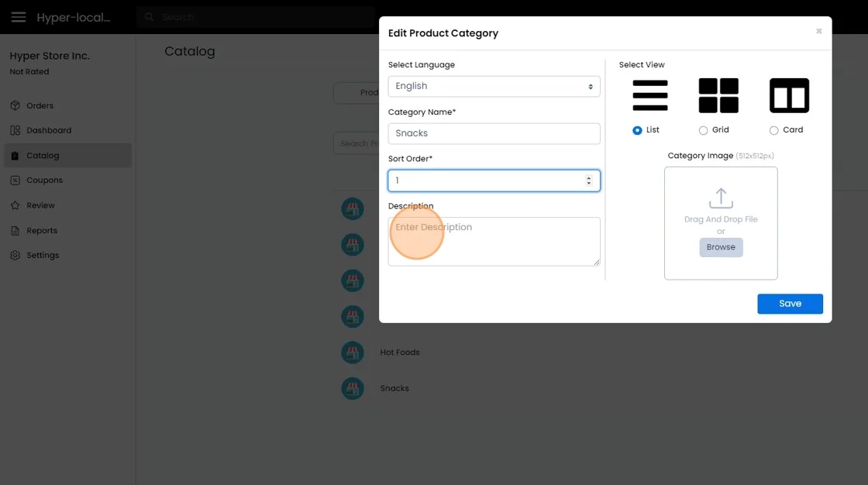
Task: Click the Category Name input field
Action: click(x=494, y=133)
